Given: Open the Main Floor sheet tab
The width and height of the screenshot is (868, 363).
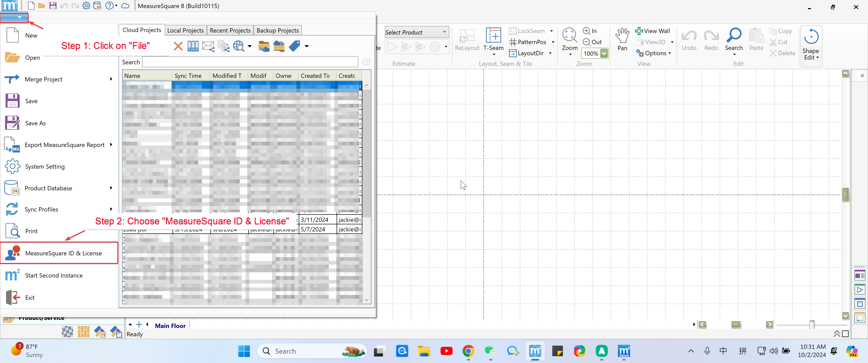Looking at the screenshot, I should coord(170,326).
